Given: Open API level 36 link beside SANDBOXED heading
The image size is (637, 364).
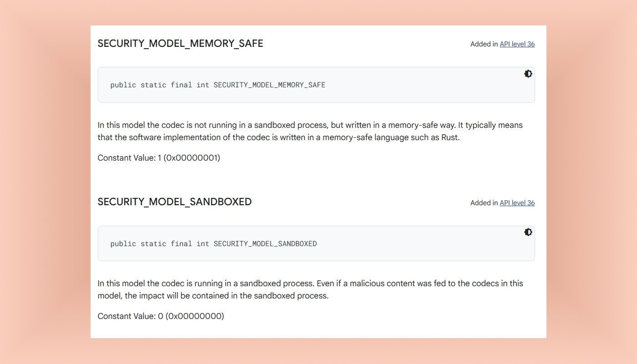Looking at the screenshot, I should [517, 203].
